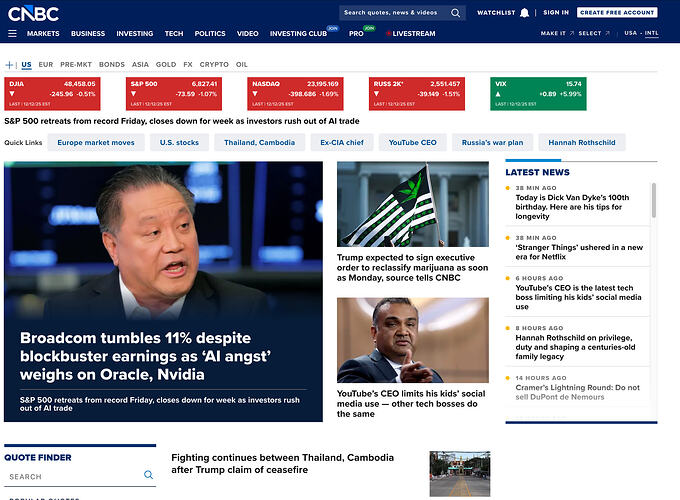Click the plus icon beside market tabs

(x=9, y=65)
